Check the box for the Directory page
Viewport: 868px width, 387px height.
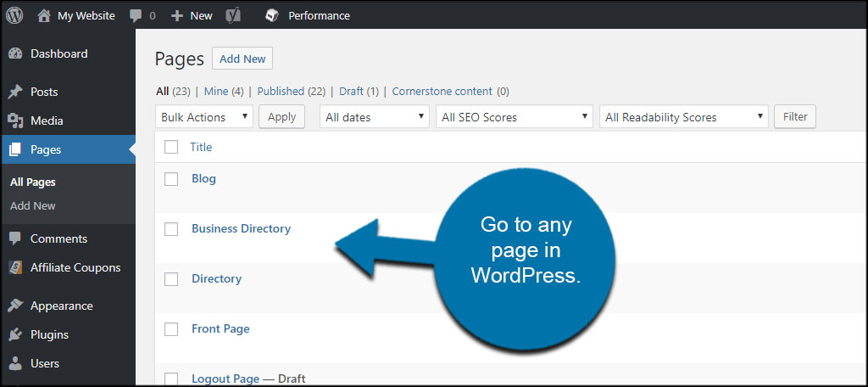(171, 279)
